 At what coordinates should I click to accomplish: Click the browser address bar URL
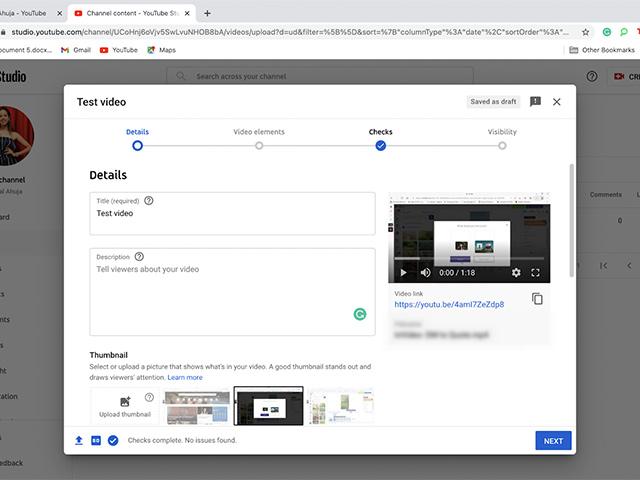click(x=289, y=32)
